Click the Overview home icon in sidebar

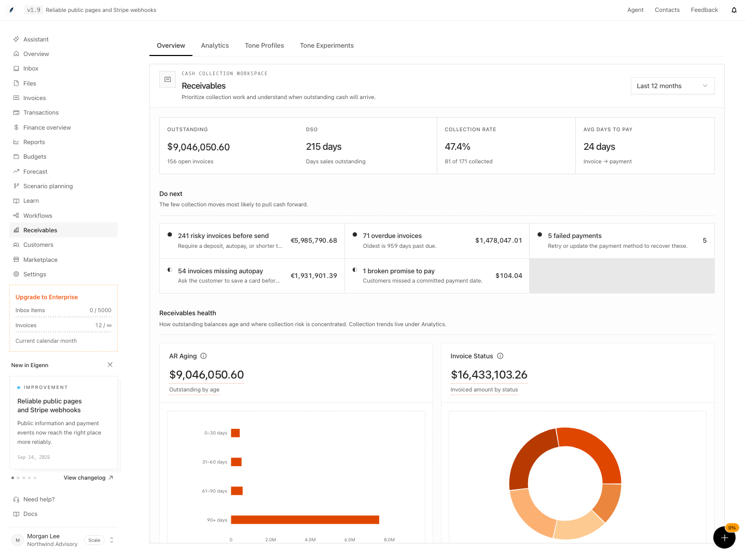tap(16, 54)
